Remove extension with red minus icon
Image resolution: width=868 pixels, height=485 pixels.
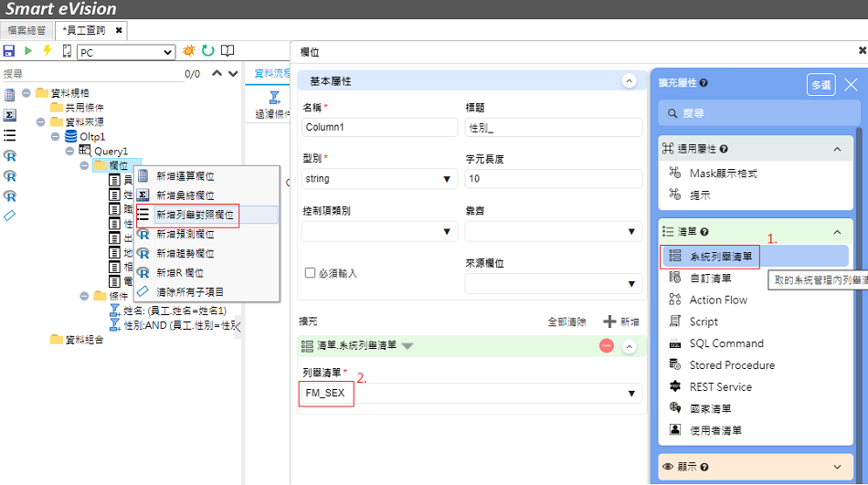pos(607,346)
